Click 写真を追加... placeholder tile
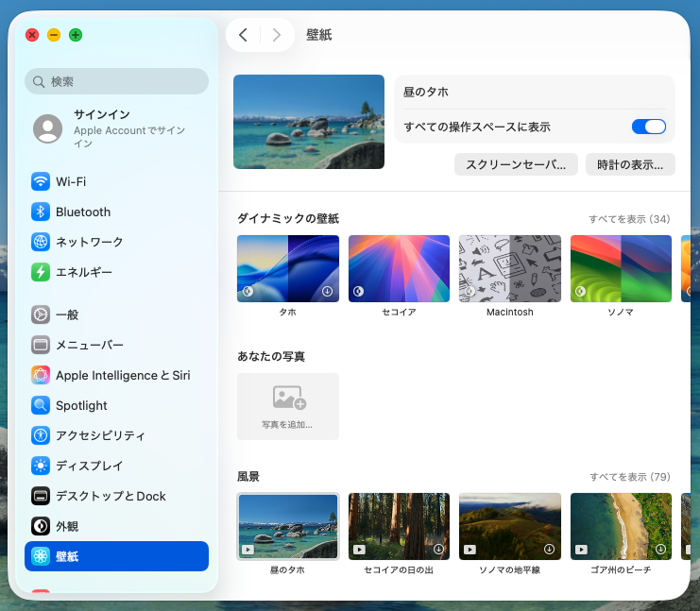 pyautogui.click(x=287, y=406)
